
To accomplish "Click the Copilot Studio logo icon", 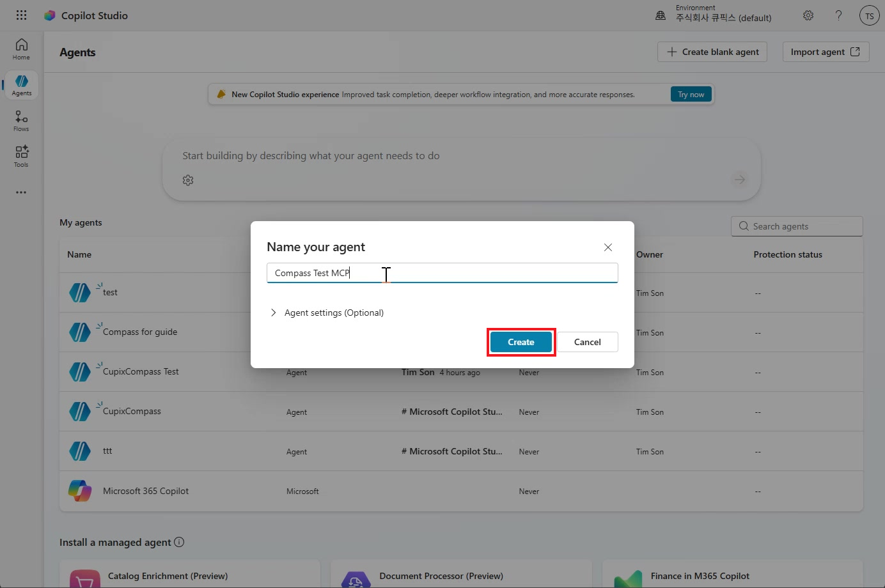I will (50, 15).
